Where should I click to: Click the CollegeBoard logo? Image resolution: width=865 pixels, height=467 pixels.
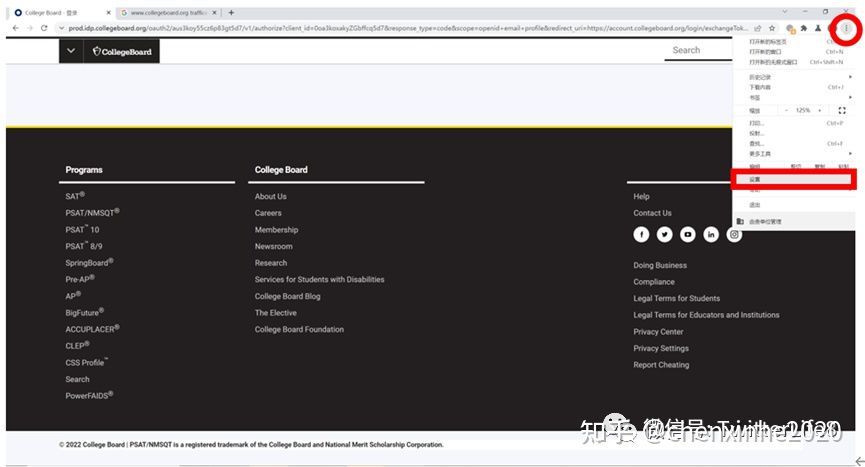[x=122, y=51]
